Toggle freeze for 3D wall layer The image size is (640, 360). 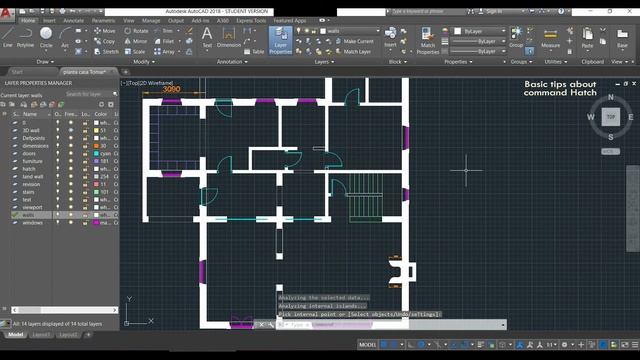[71, 130]
